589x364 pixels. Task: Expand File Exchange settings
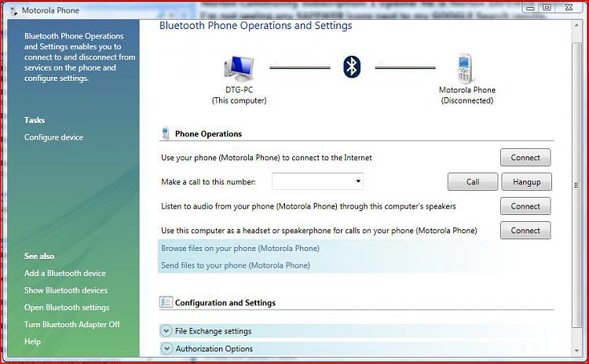[x=166, y=331]
